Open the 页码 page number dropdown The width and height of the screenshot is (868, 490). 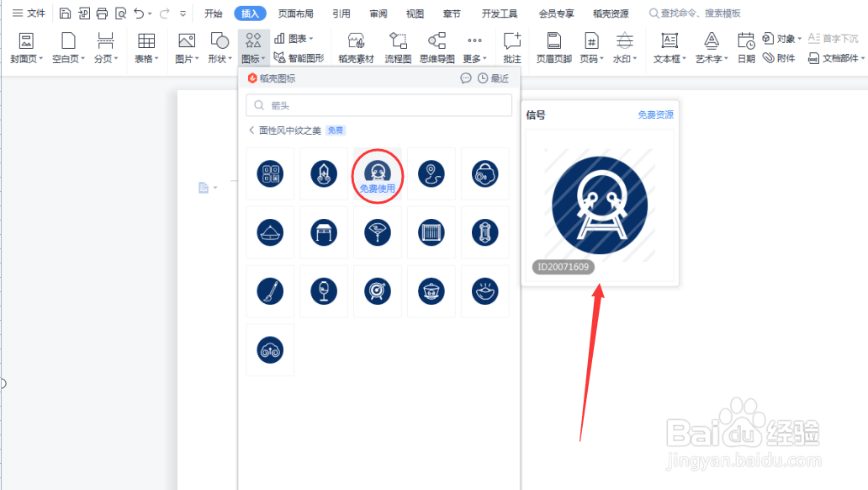click(x=591, y=48)
